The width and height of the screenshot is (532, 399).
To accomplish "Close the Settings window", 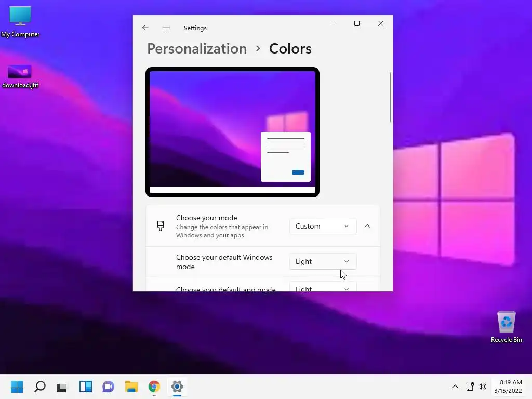I will [381, 23].
